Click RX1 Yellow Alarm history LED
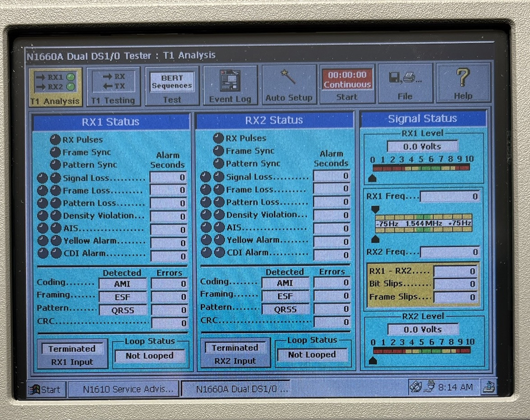 click(x=42, y=240)
